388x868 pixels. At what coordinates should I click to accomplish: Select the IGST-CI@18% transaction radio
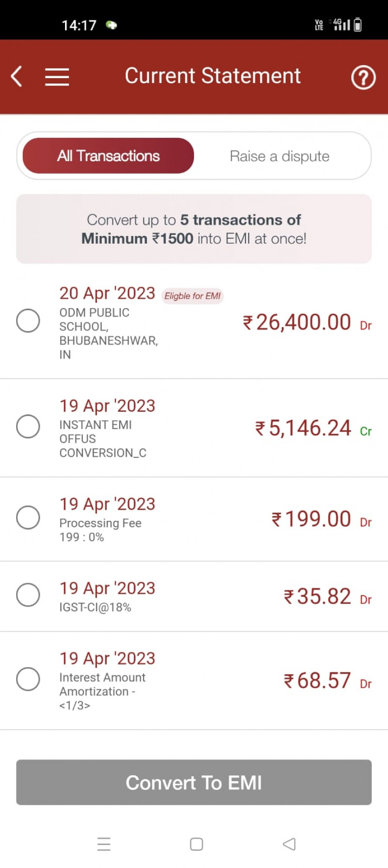tap(28, 595)
